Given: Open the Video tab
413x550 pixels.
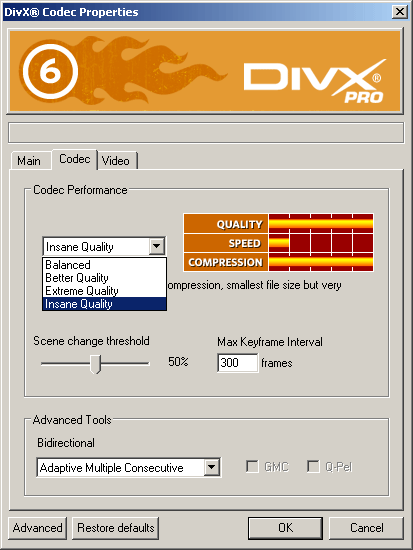Looking at the screenshot, I should pos(116,161).
